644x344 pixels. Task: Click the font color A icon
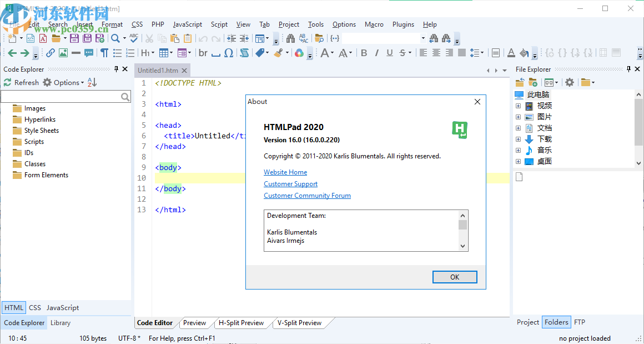click(x=511, y=53)
